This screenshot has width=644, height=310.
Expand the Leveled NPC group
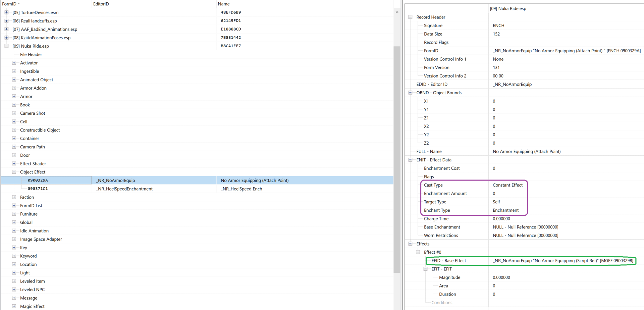pyautogui.click(x=14, y=289)
